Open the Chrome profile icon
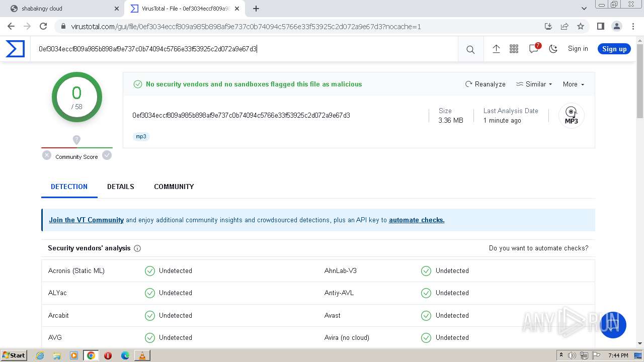Viewport: 644px width, 362px height. (616, 26)
